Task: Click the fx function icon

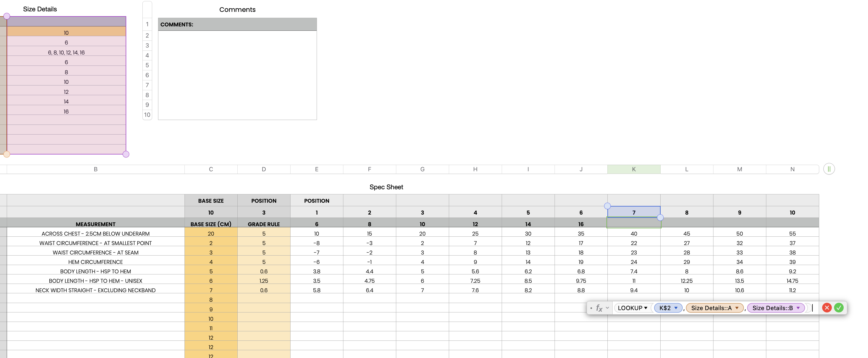Action: pos(599,308)
